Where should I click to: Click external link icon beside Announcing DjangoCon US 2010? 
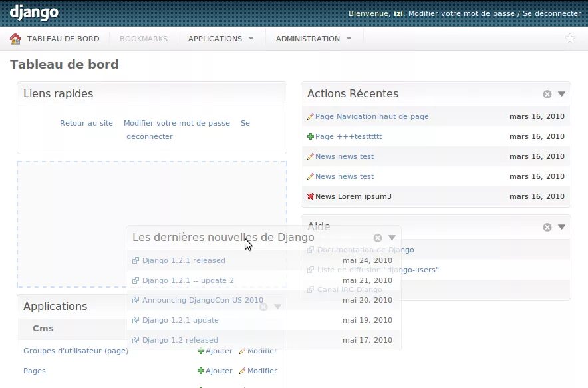[x=136, y=300]
